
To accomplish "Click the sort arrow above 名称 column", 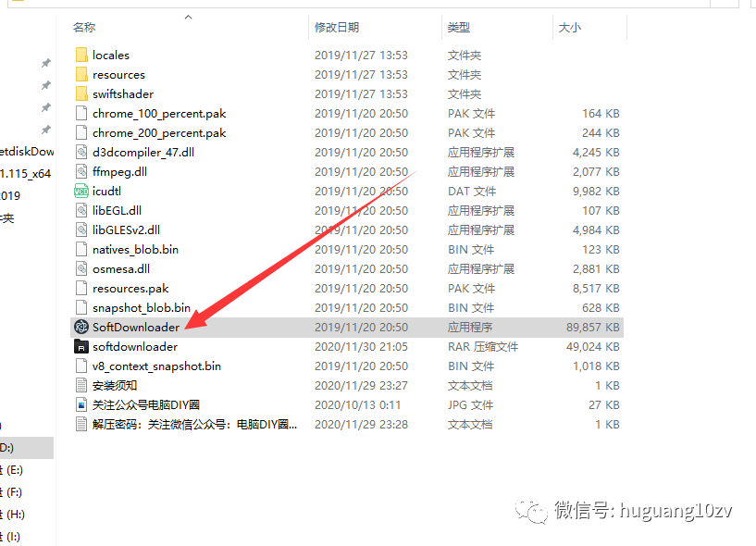I will pyautogui.click(x=189, y=18).
